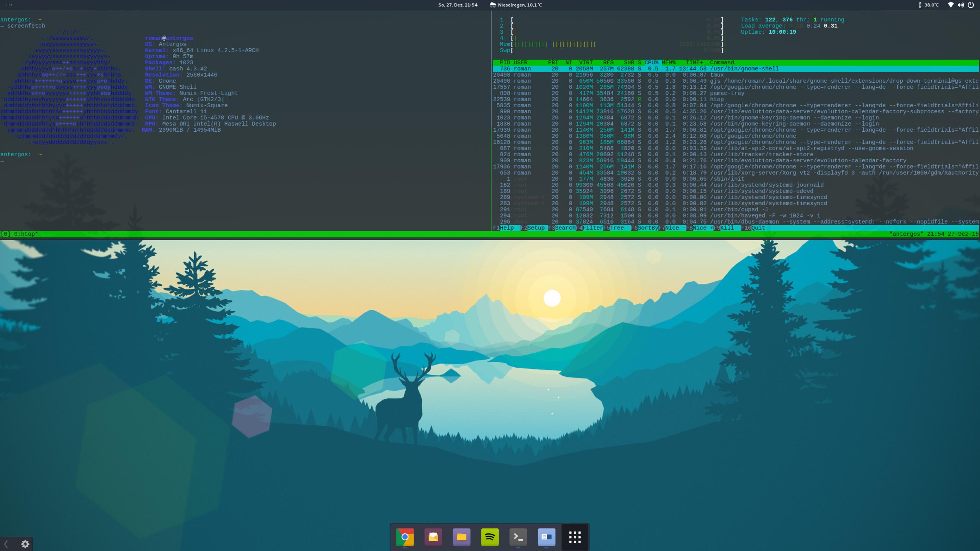Open the date and time calendar menu
Viewport: 980px width, 551px height.
pyautogui.click(x=458, y=5)
